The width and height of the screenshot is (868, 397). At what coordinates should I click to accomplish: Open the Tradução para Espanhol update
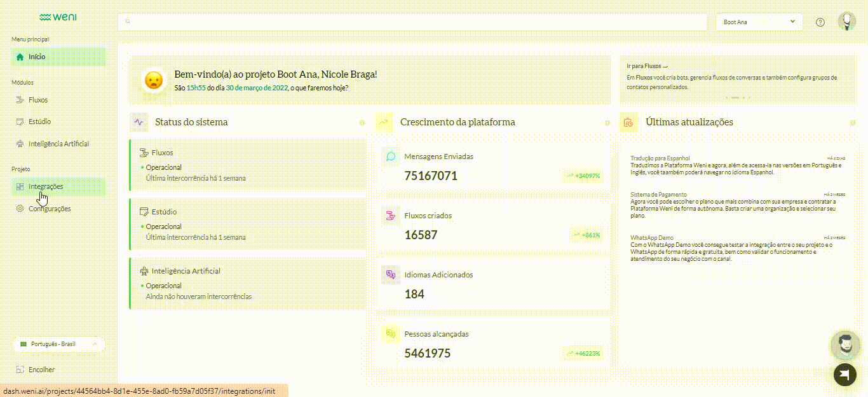[737, 165]
